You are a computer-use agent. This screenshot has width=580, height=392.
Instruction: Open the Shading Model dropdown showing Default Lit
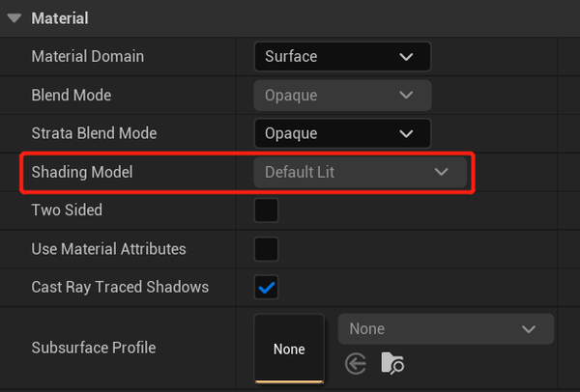pos(359,173)
